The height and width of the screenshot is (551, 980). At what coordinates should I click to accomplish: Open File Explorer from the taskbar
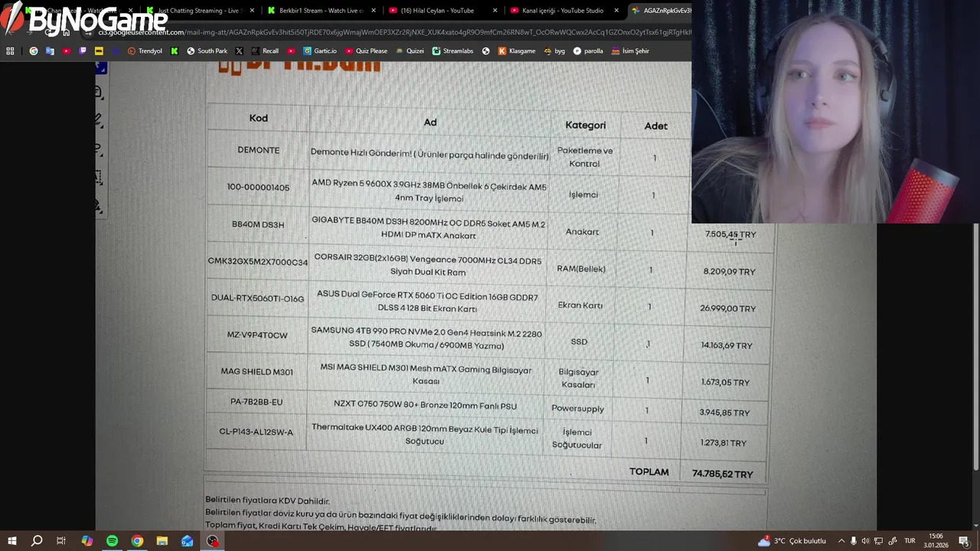click(162, 541)
